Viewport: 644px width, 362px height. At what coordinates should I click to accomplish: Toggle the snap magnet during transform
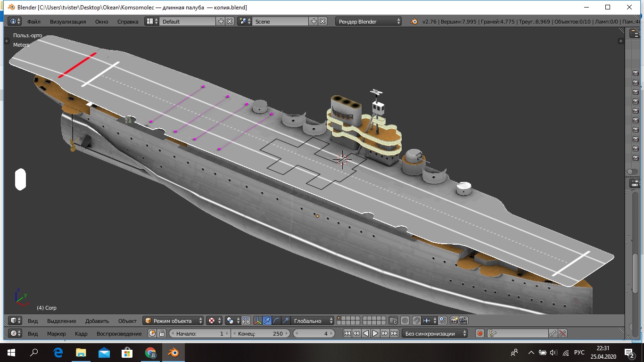pyautogui.click(x=416, y=321)
